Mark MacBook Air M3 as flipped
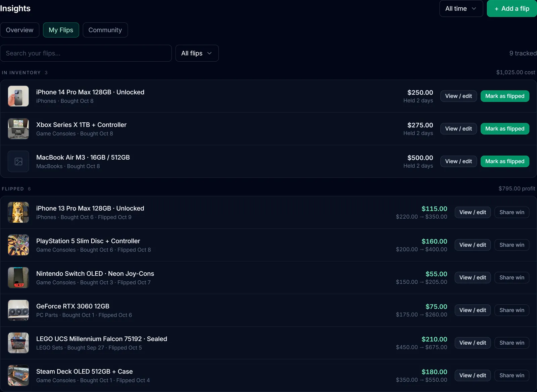 (505, 161)
